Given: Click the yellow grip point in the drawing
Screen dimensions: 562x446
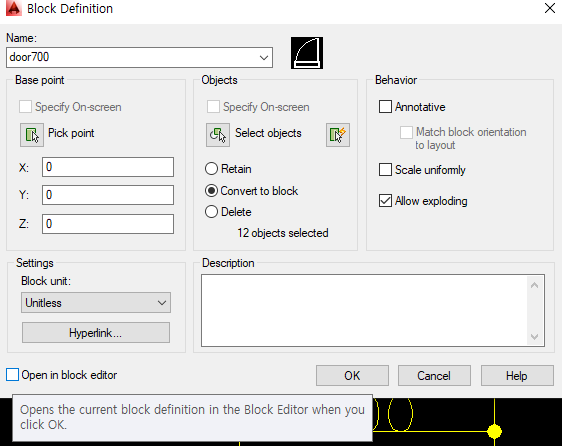Looking at the screenshot, I should [x=495, y=431].
